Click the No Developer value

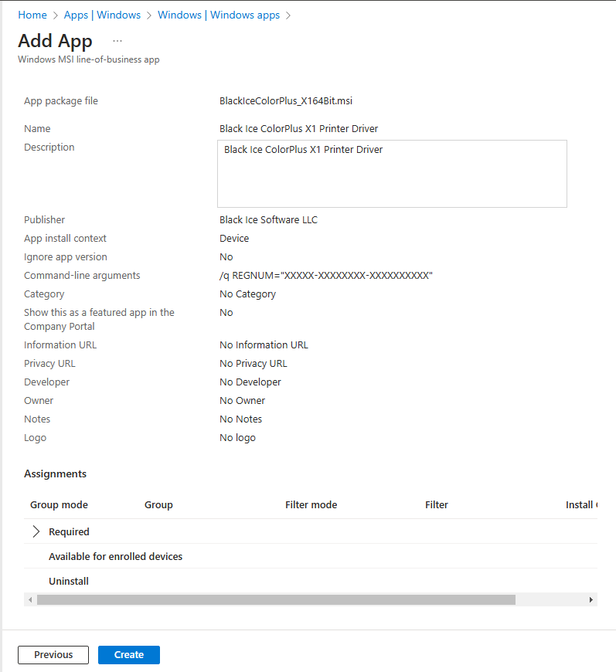coord(250,382)
